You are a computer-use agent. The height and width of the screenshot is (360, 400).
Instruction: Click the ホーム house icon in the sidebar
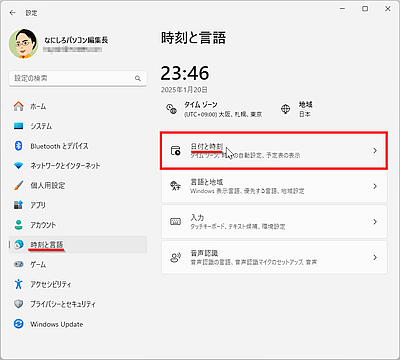pyautogui.click(x=19, y=106)
